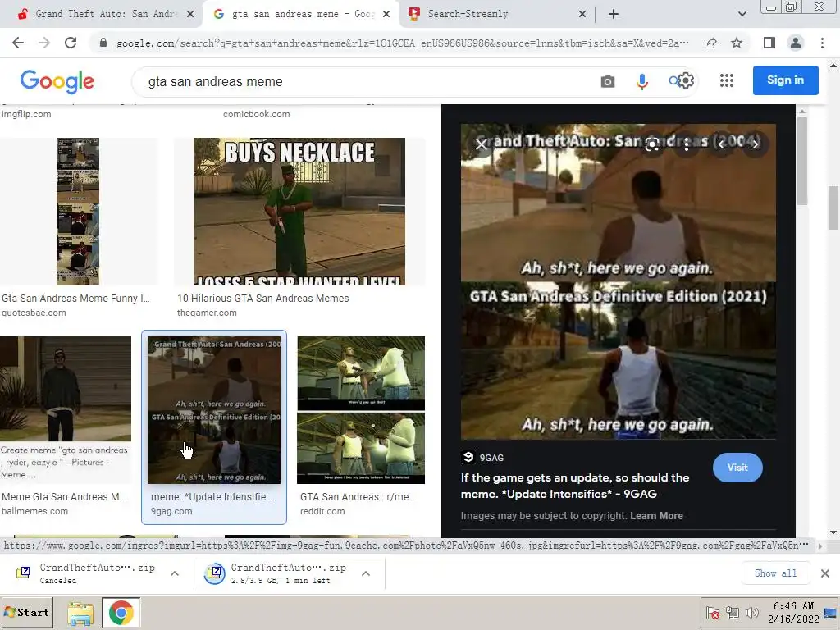
Task: Search by image using the camera icon
Action: click(x=608, y=81)
